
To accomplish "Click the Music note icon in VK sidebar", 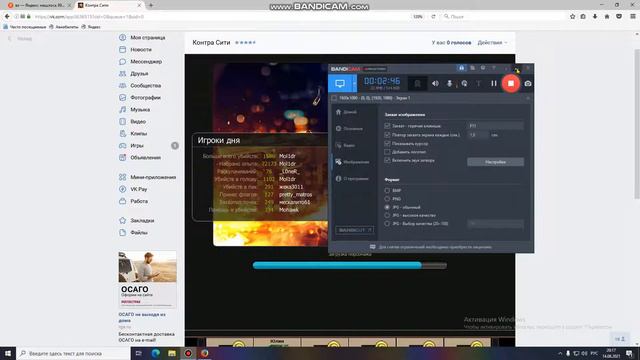I will (x=122, y=109).
